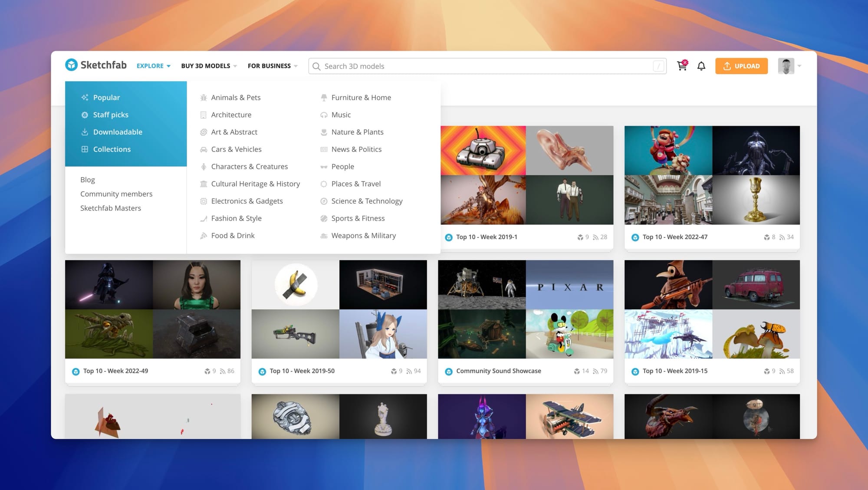The width and height of the screenshot is (868, 490).
Task: Click the Architecture building icon
Action: pos(204,115)
